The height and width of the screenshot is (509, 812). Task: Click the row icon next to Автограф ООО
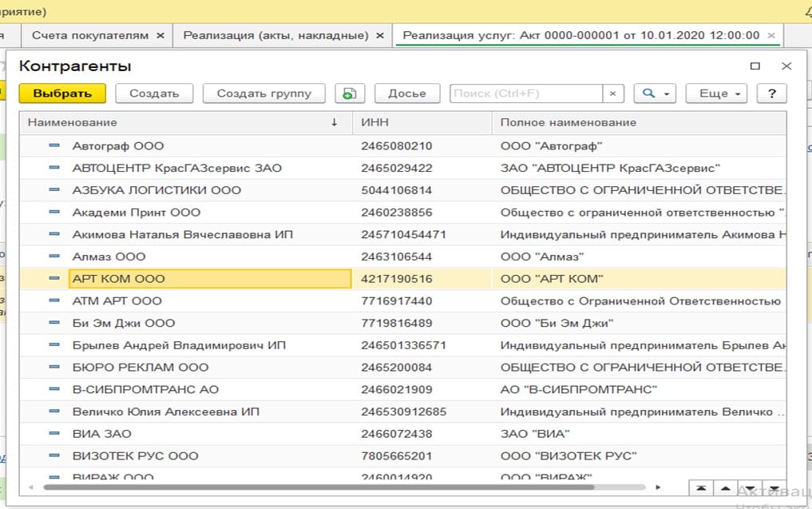point(53,145)
